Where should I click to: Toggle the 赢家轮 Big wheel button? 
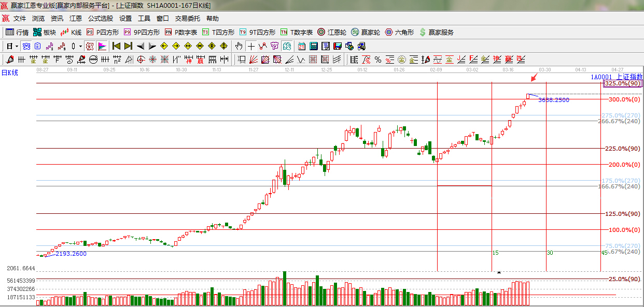click(366, 32)
